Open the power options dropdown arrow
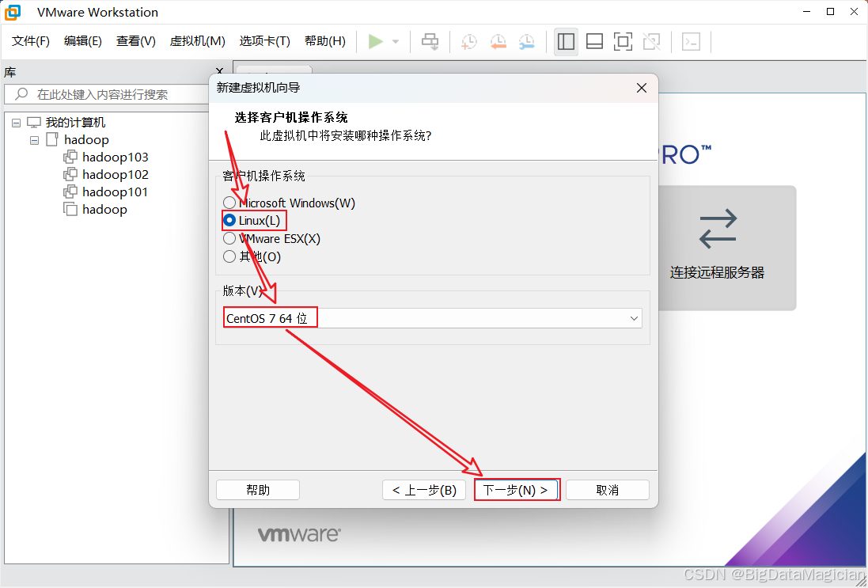Viewport: 868px width, 588px height. click(x=396, y=41)
